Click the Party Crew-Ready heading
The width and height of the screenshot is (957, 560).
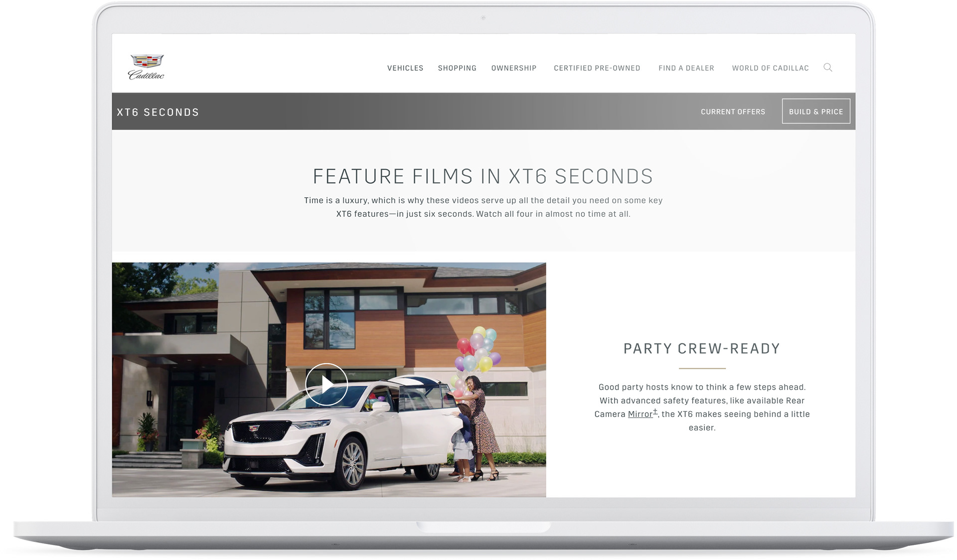click(x=701, y=349)
